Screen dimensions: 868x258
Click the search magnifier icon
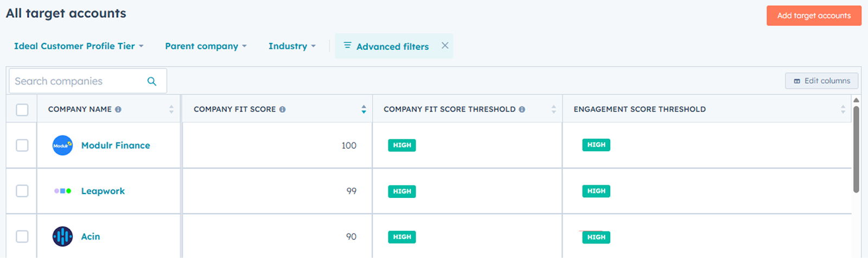tap(152, 81)
